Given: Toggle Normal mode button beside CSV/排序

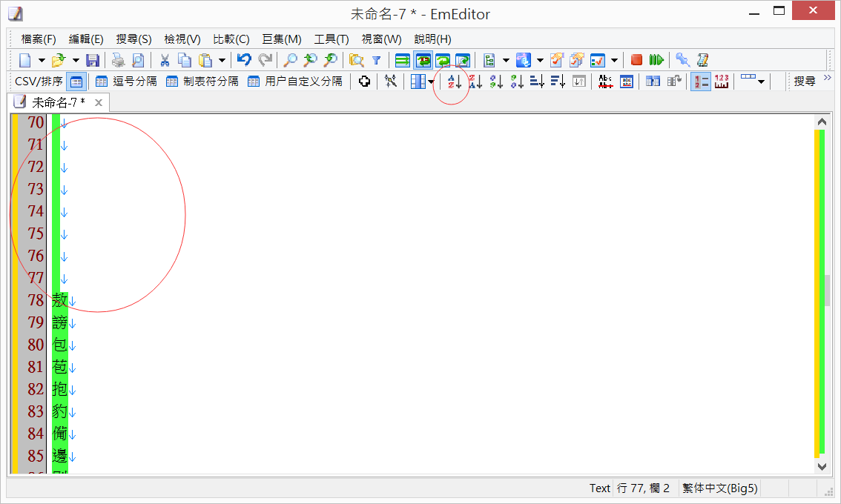Looking at the screenshot, I should click(x=76, y=82).
